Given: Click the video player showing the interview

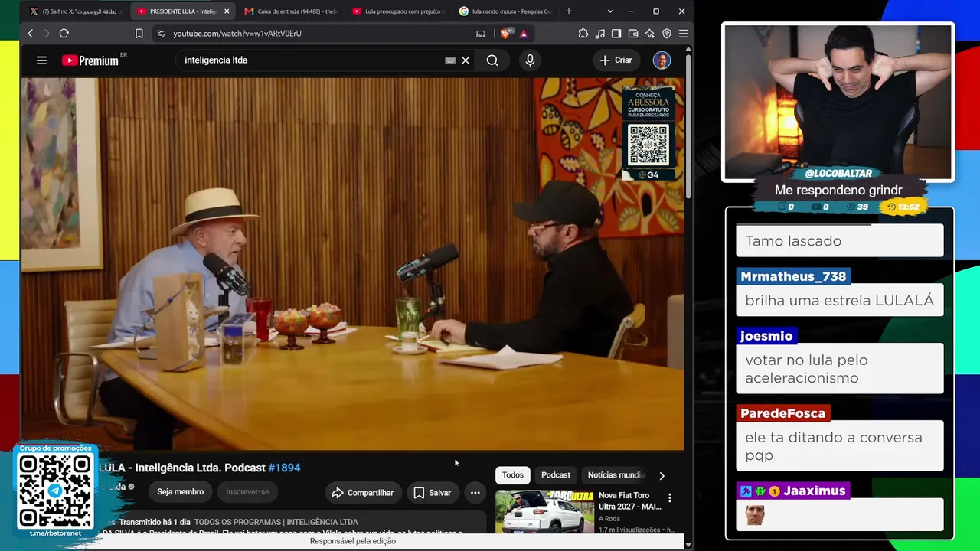Looking at the screenshot, I should point(352,264).
